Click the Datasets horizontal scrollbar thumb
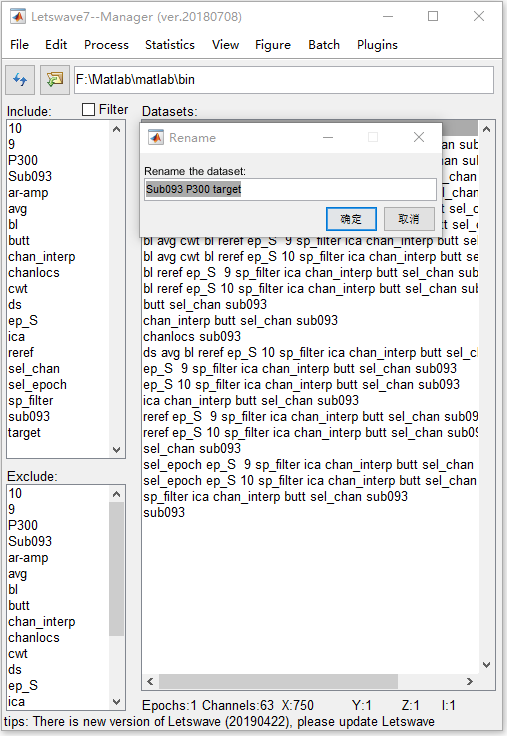The image size is (507, 736). pyautogui.click(x=278, y=681)
